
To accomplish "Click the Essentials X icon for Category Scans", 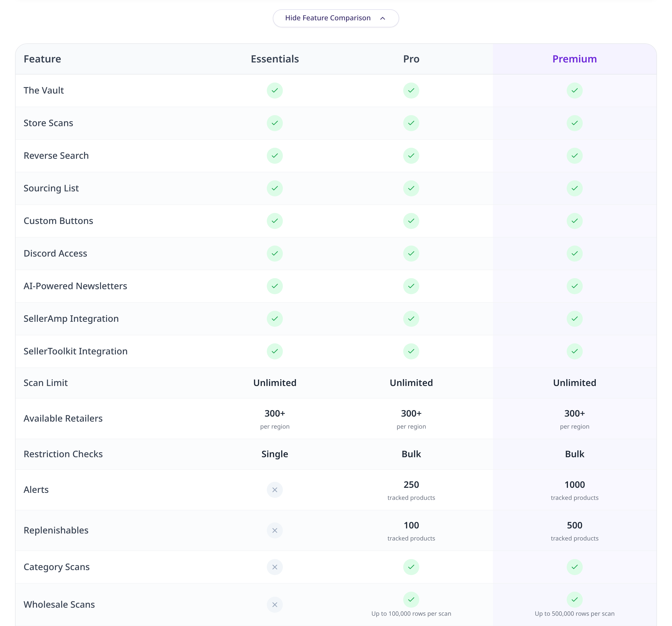I will (x=275, y=567).
